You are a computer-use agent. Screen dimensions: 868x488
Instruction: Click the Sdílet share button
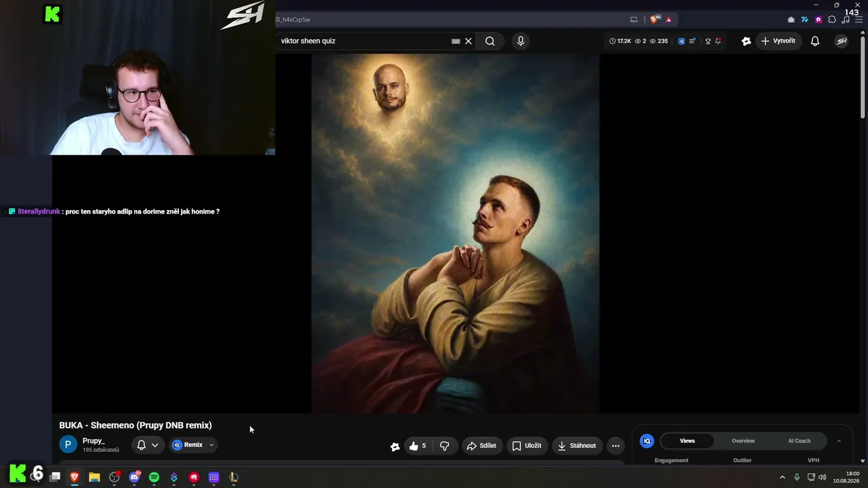point(481,445)
